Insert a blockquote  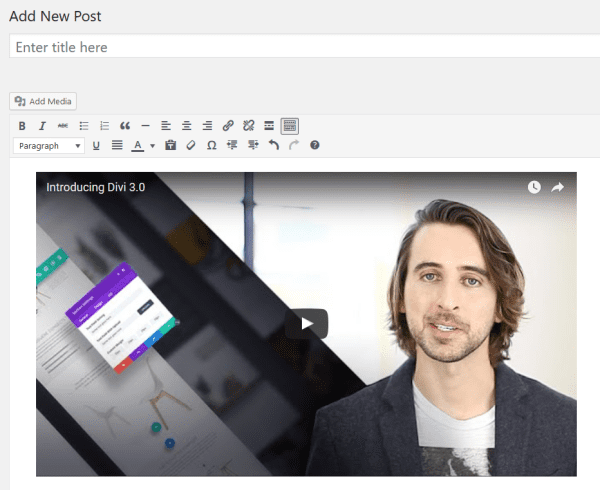coord(125,126)
